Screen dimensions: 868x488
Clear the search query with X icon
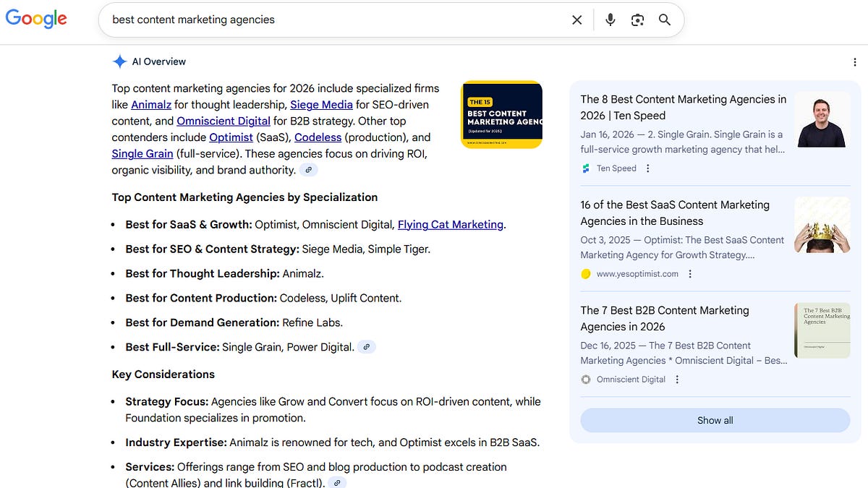576,20
